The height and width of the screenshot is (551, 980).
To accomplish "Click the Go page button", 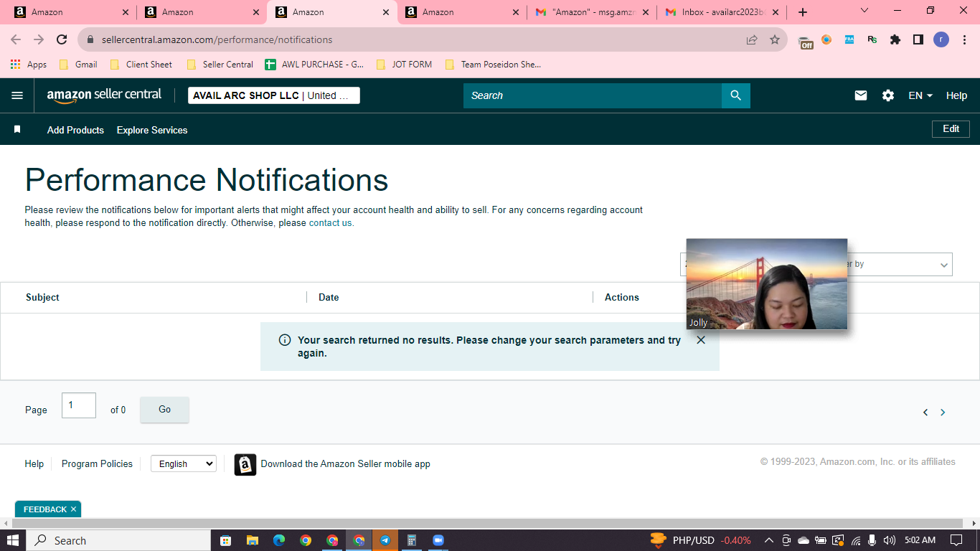I will (164, 410).
